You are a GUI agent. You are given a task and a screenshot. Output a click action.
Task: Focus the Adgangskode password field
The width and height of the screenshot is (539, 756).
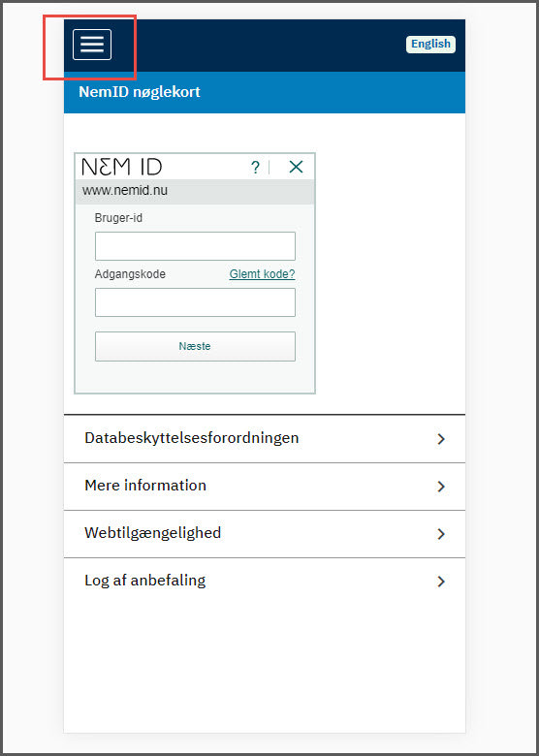[195, 302]
